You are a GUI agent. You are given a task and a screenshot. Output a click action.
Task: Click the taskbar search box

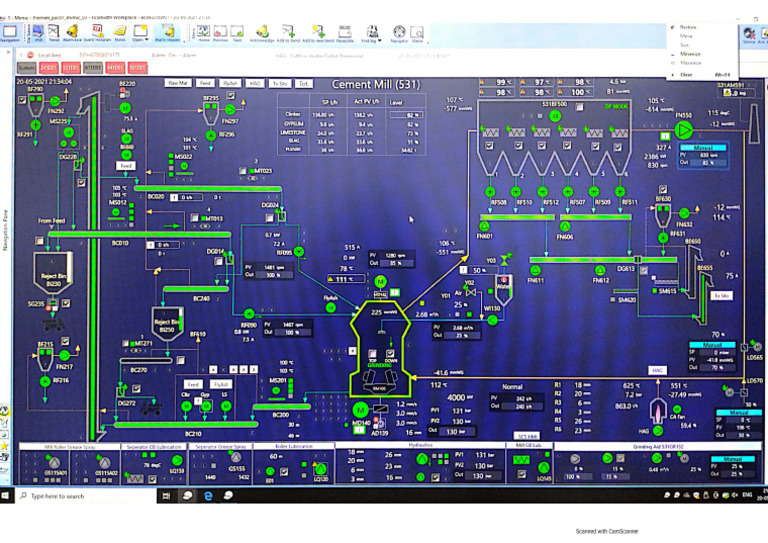87,496
